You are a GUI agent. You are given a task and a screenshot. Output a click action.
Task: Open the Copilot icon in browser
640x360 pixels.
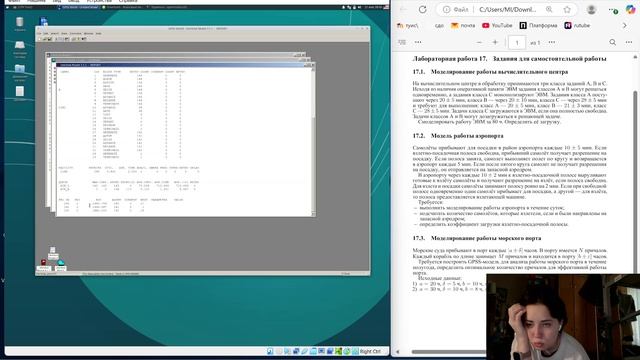click(x=631, y=9)
